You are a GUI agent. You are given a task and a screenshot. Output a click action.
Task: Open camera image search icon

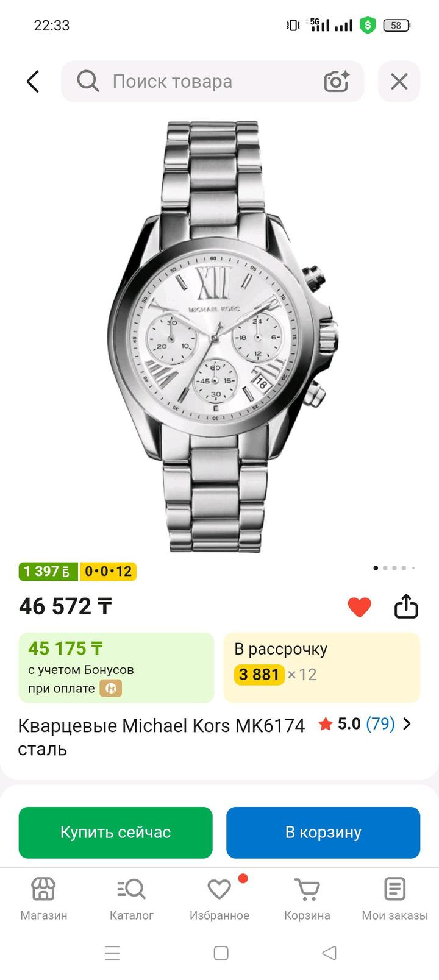point(336,82)
